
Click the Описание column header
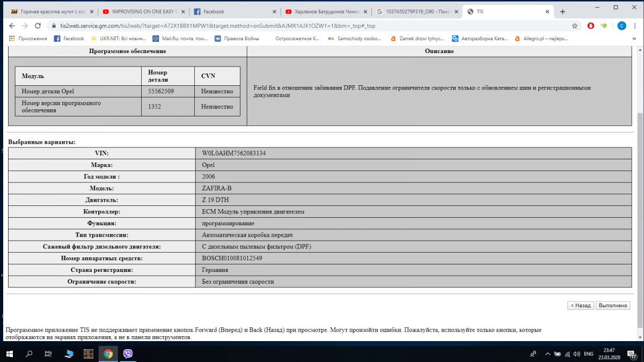point(439,51)
